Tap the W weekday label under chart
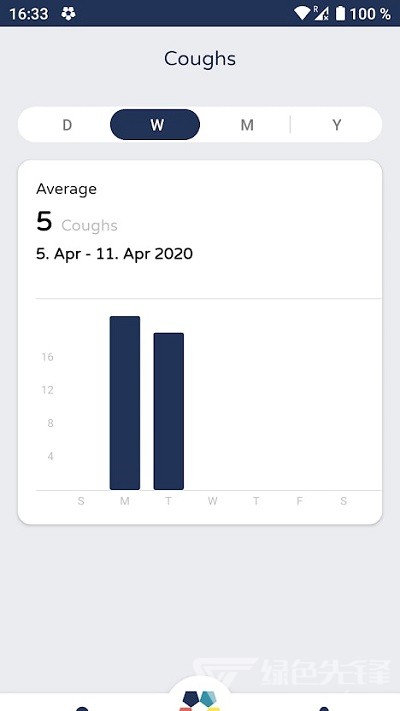400x711 pixels. [212, 501]
